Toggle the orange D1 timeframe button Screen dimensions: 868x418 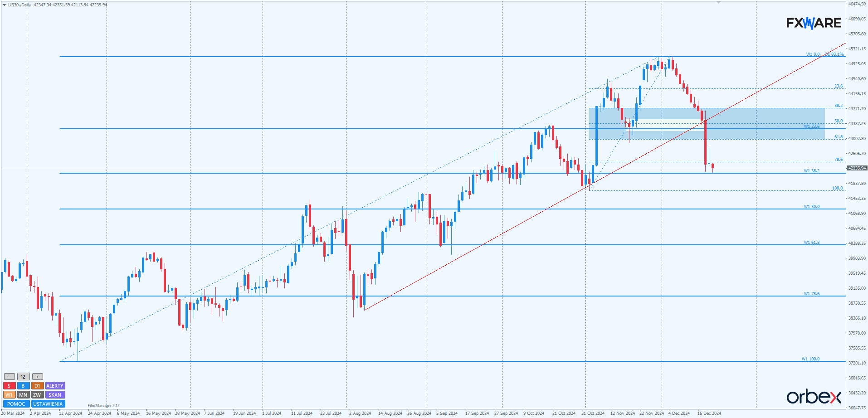click(x=37, y=386)
